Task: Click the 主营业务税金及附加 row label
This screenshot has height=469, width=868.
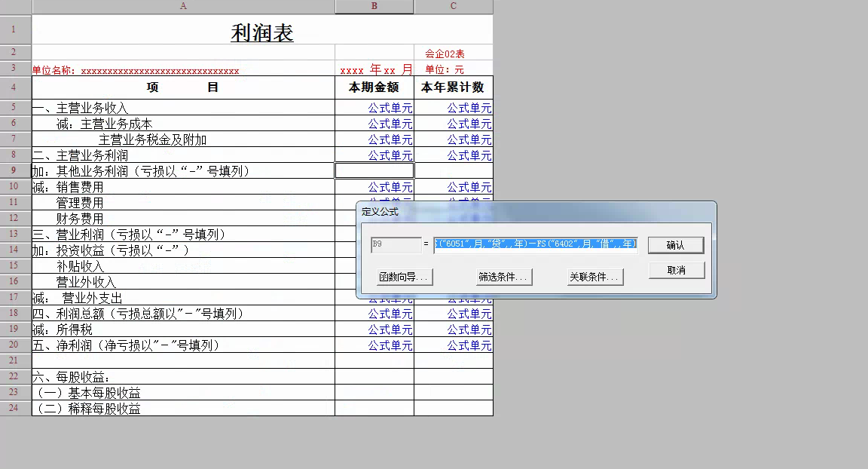Action: (183, 139)
